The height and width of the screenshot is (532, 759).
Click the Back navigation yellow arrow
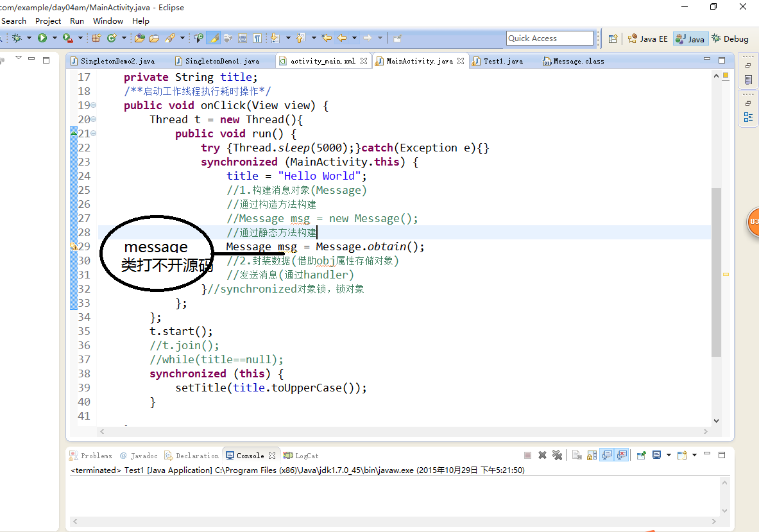point(342,39)
